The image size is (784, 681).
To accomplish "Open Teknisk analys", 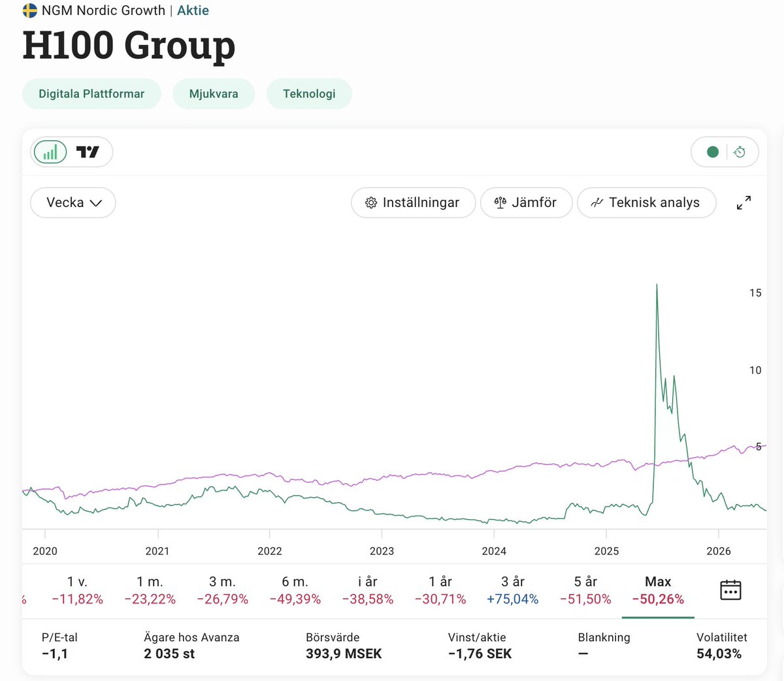I will 647,202.
